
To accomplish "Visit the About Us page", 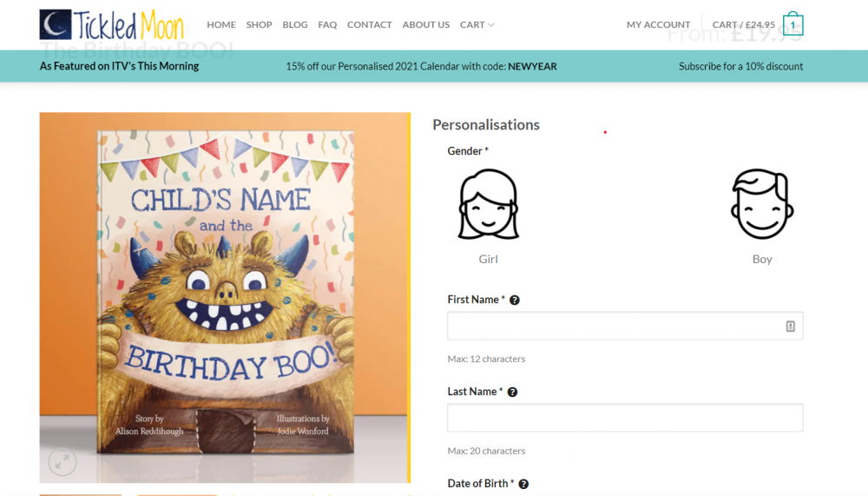I will pyautogui.click(x=426, y=25).
